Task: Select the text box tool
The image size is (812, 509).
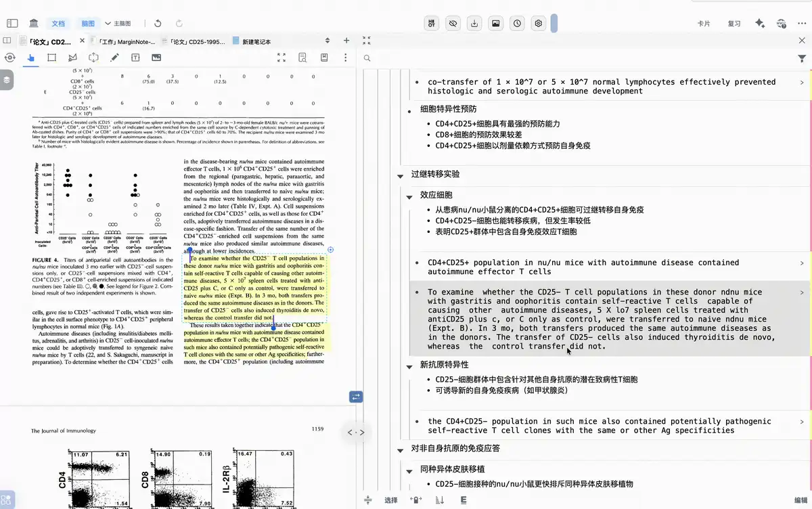Action: pos(135,58)
